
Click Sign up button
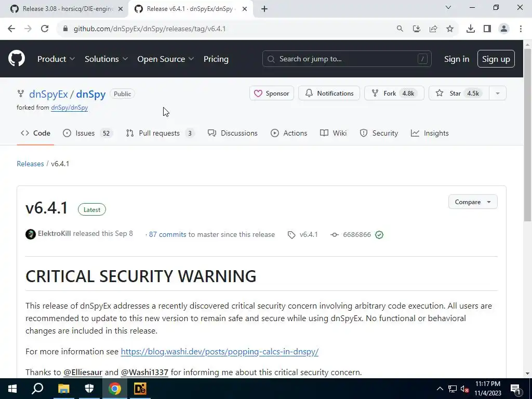[496, 59]
